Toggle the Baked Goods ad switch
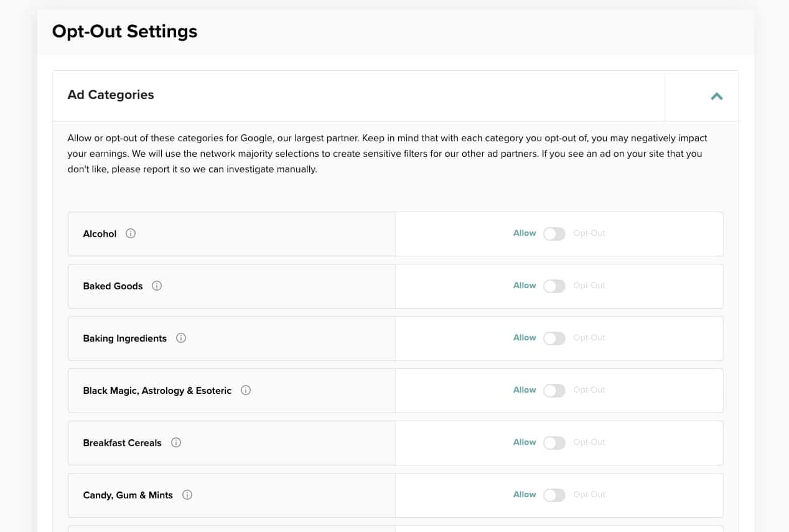This screenshot has height=532, width=789. click(x=554, y=286)
